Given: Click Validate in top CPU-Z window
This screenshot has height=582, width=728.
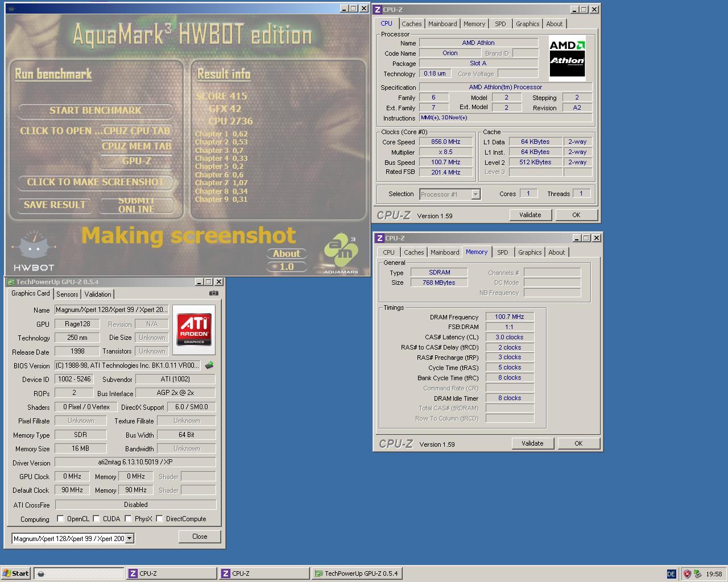Looking at the screenshot, I should click(x=530, y=215).
